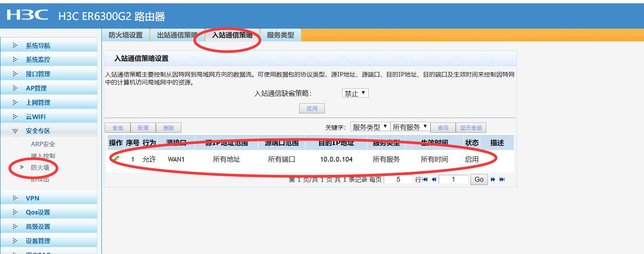Click the 全选 select-all button
This screenshot has height=254, width=644.
[118, 128]
